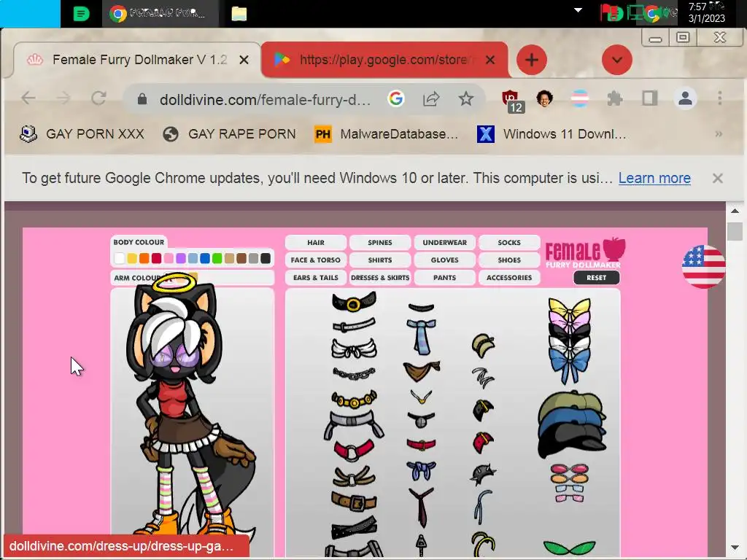Open the taskbar file manager folder
The height and width of the screenshot is (560, 747).
point(239,14)
